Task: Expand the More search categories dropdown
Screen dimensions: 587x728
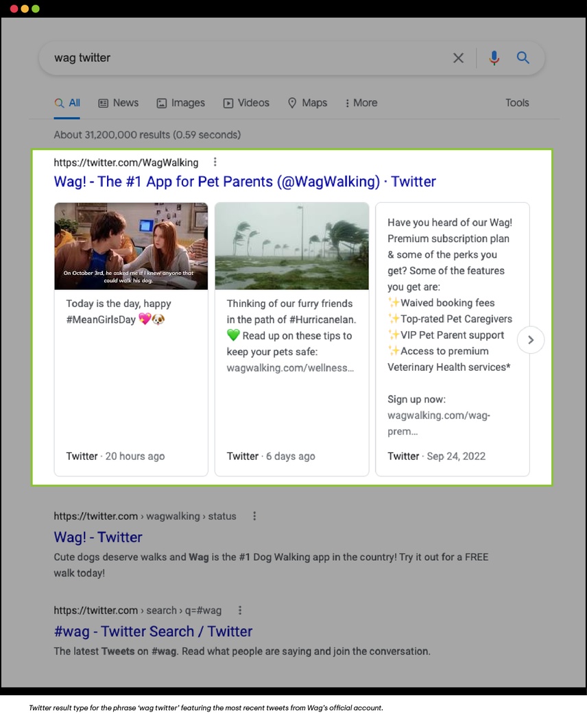Action: 361,103
